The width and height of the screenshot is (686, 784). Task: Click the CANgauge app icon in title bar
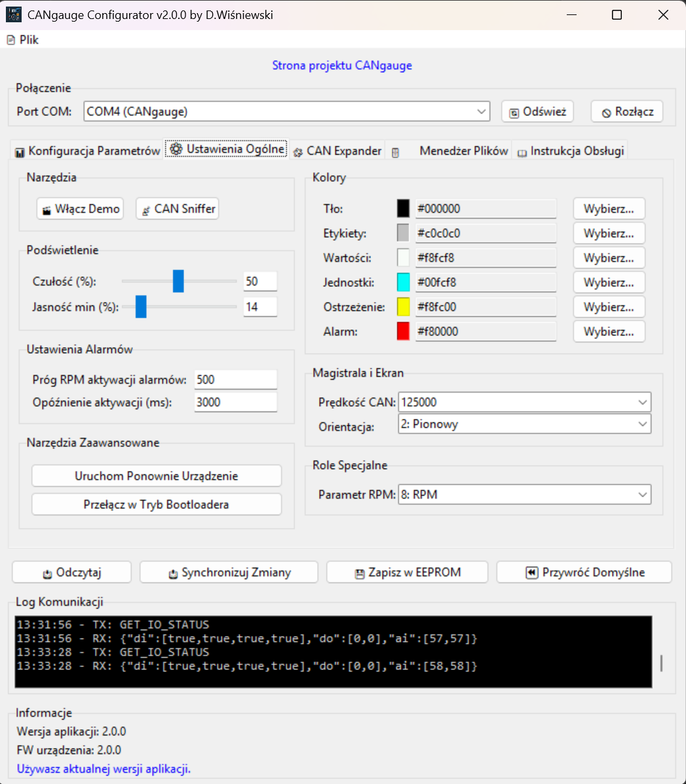click(14, 14)
